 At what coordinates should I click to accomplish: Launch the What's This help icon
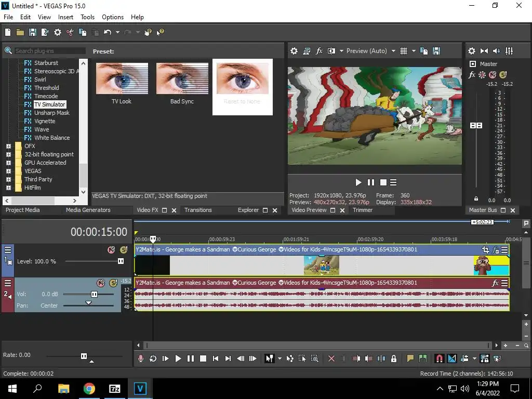pyautogui.click(x=160, y=32)
